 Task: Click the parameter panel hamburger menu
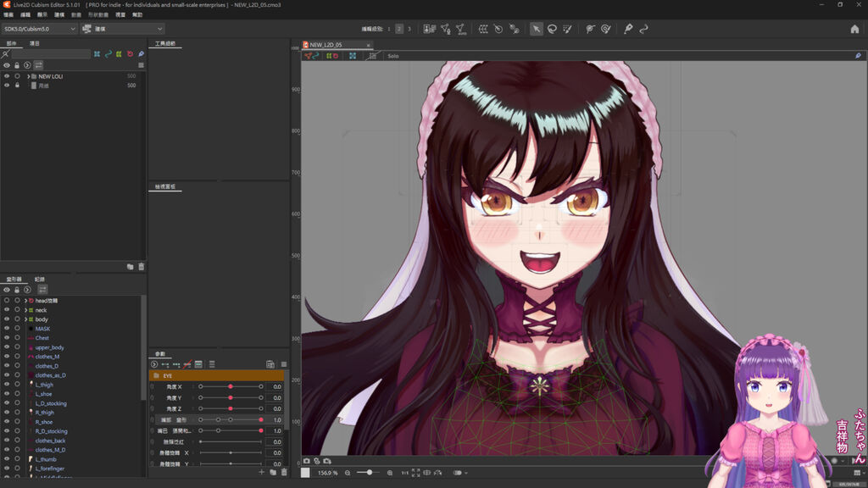tap(284, 364)
